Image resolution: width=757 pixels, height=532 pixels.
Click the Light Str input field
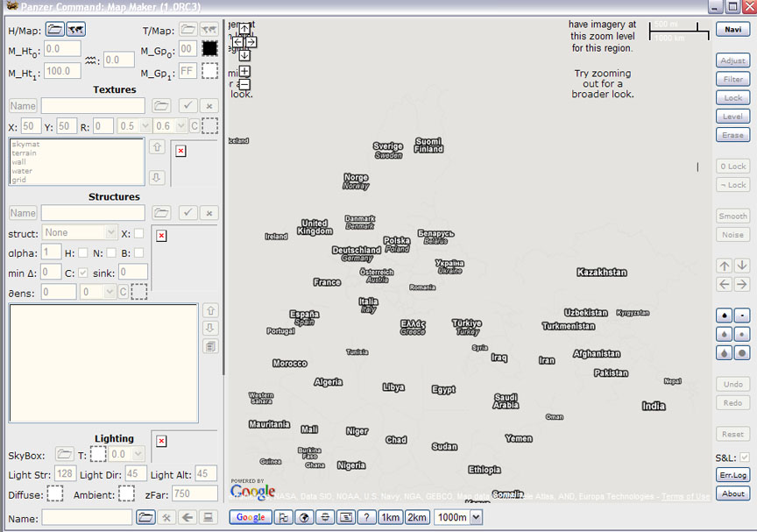(65, 473)
